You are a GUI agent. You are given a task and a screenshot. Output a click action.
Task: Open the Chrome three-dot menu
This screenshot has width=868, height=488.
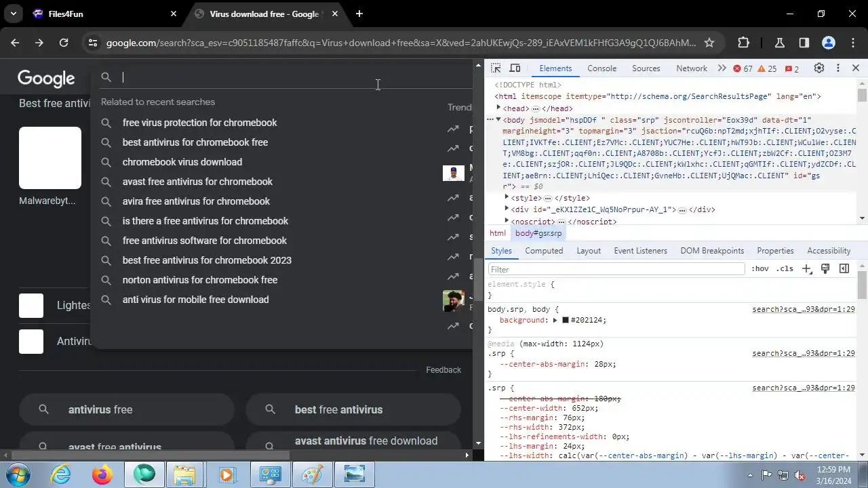(x=852, y=43)
